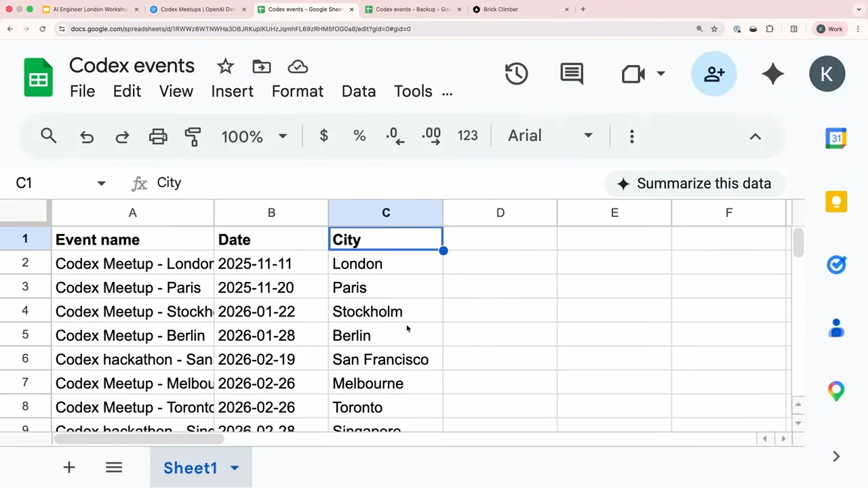
Task: Select column A header
Action: pyautogui.click(x=132, y=213)
